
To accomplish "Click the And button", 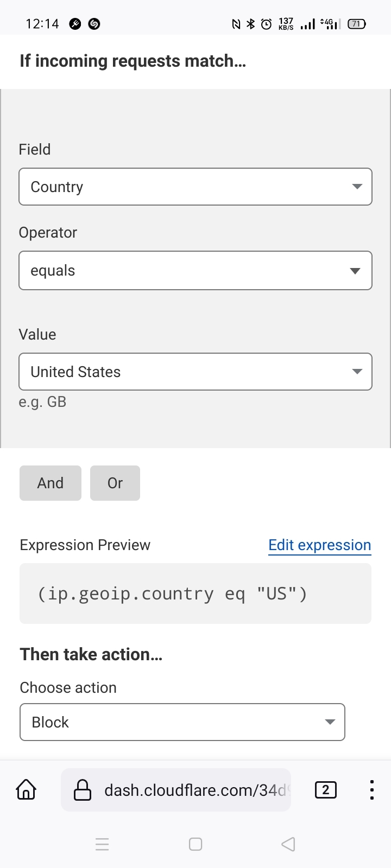I will 51,483.
